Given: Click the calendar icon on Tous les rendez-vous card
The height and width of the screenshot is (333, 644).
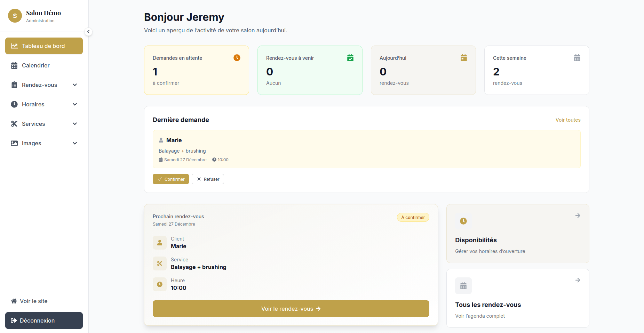Looking at the screenshot, I should pyautogui.click(x=463, y=286).
